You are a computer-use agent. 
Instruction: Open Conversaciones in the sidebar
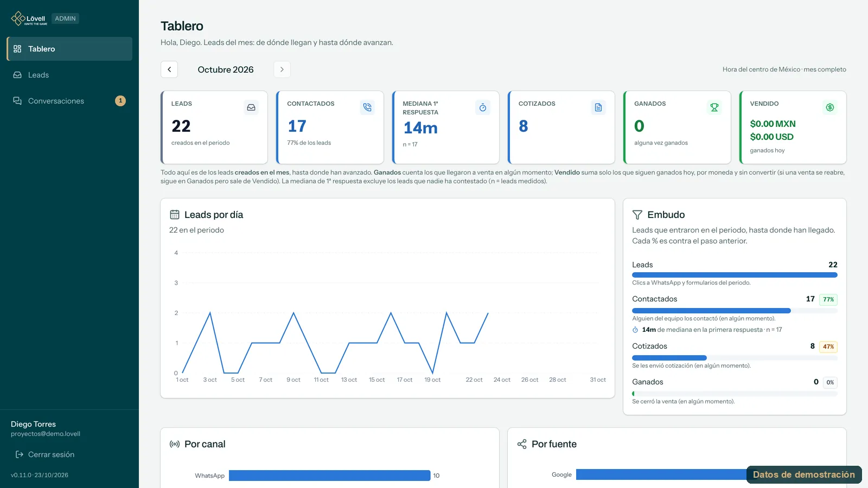pos(69,101)
